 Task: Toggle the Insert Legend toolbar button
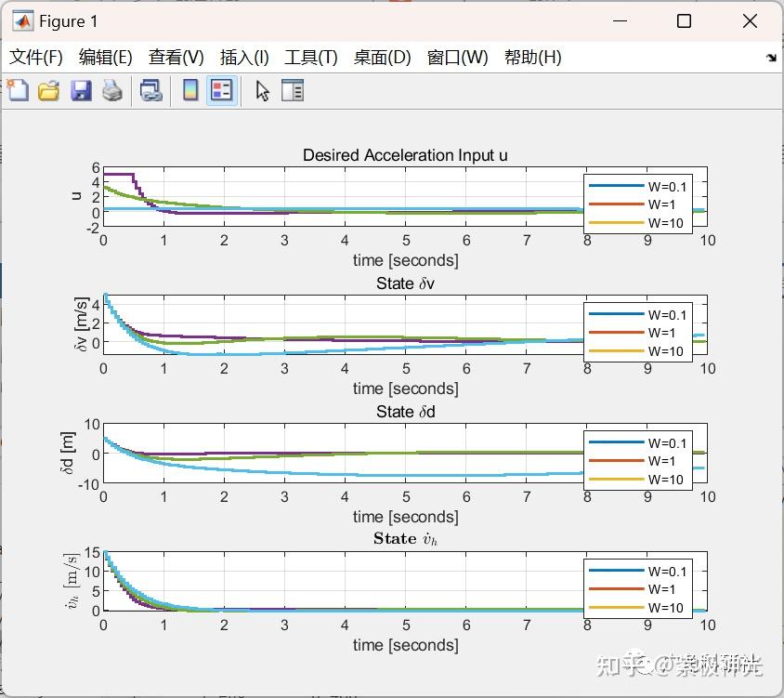click(222, 91)
